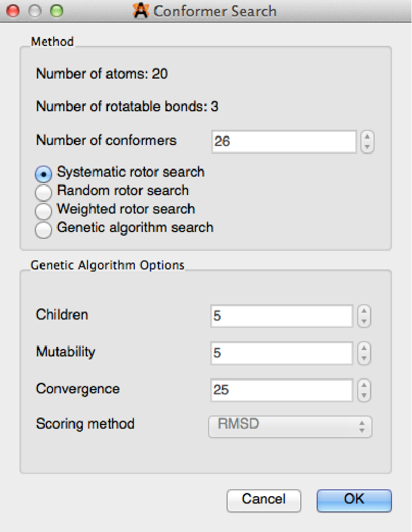Click the Avogadro icon in title bar

(141, 11)
